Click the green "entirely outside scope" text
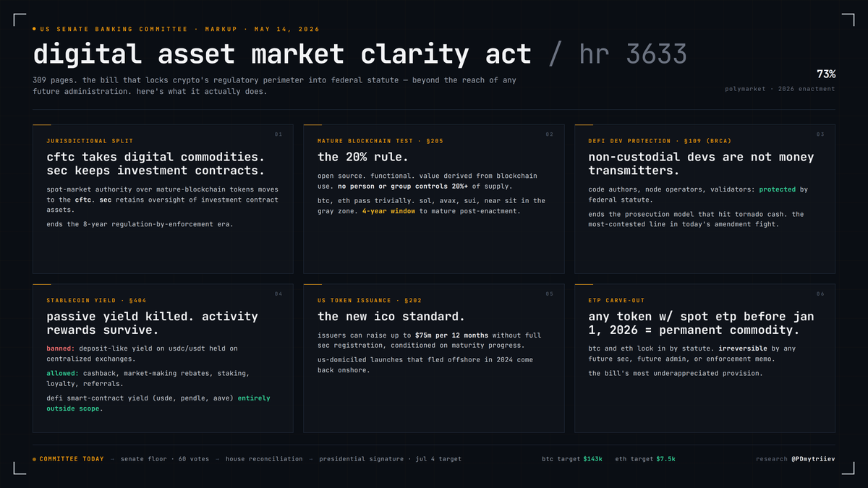Screen dimensions: 868x488 158,403
